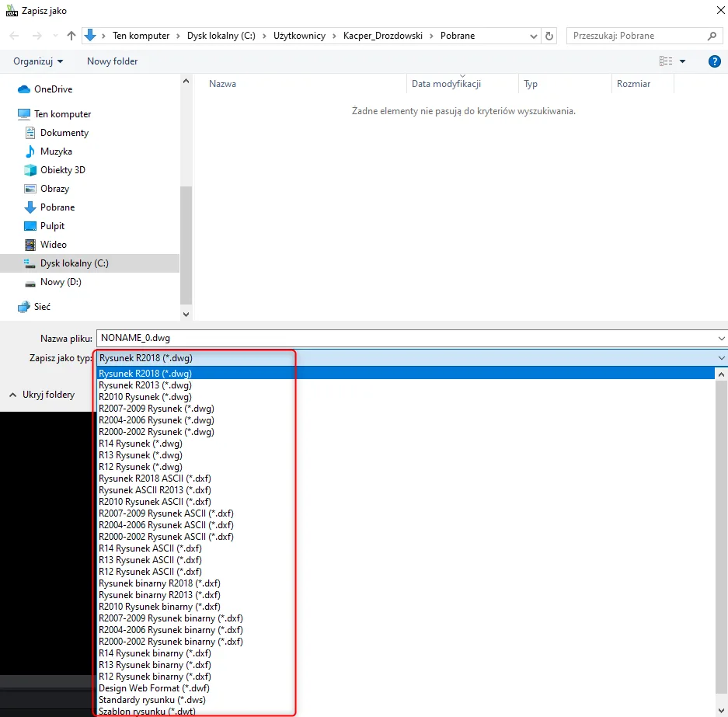This screenshot has width=728, height=717.
Task: Open the view options dropdown arrow
Action: 682,61
